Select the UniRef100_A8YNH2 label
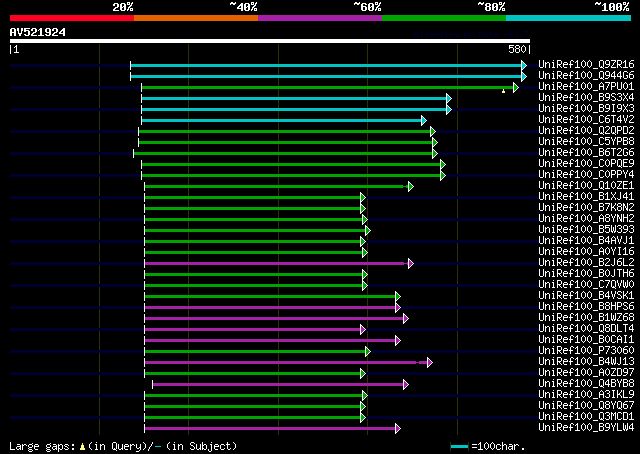The width and height of the screenshot is (640, 454). (586, 219)
